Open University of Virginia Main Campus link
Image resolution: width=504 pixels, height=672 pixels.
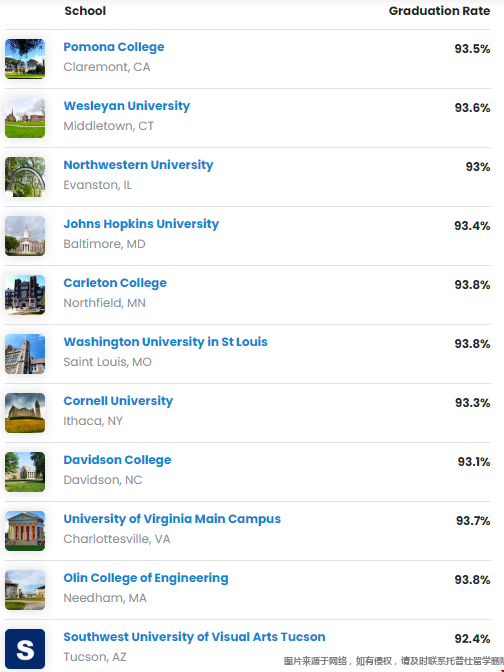point(172,519)
